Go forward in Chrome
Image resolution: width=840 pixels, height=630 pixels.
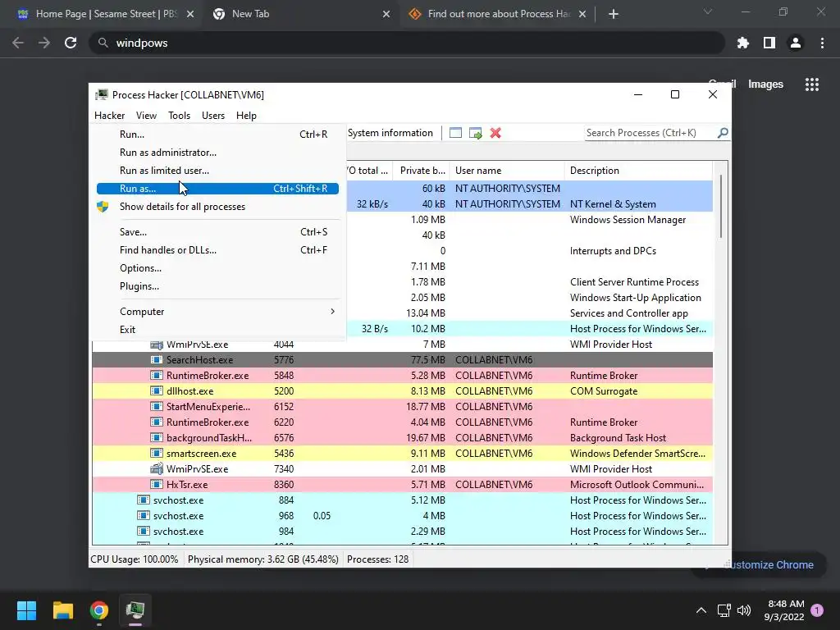44,43
